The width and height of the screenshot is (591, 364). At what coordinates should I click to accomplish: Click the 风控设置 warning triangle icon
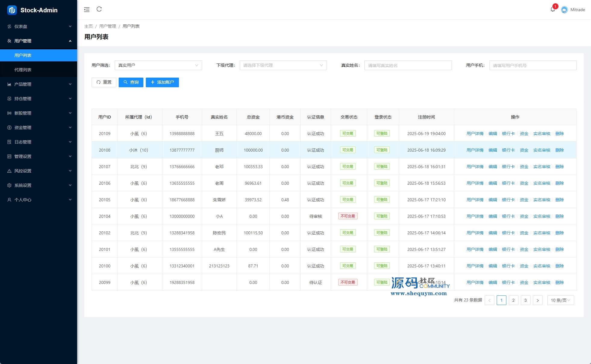9,171
